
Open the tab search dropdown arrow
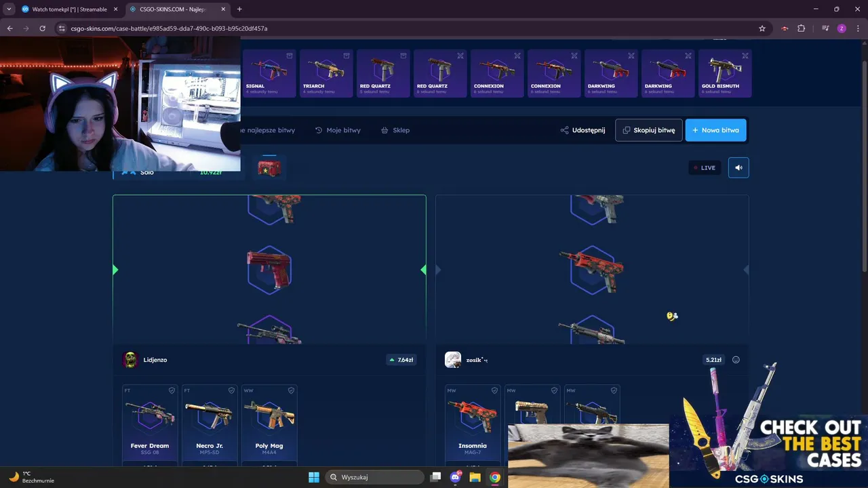point(9,9)
